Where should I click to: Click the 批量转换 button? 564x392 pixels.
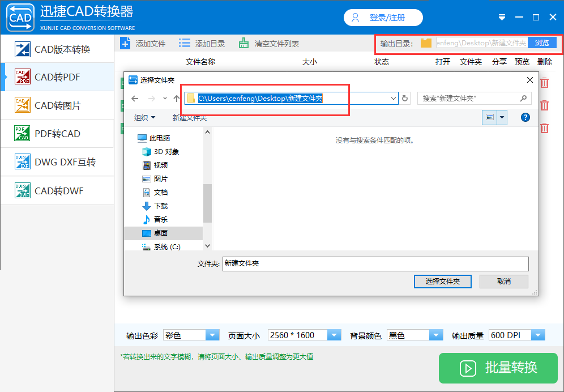(x=498, y=368)
